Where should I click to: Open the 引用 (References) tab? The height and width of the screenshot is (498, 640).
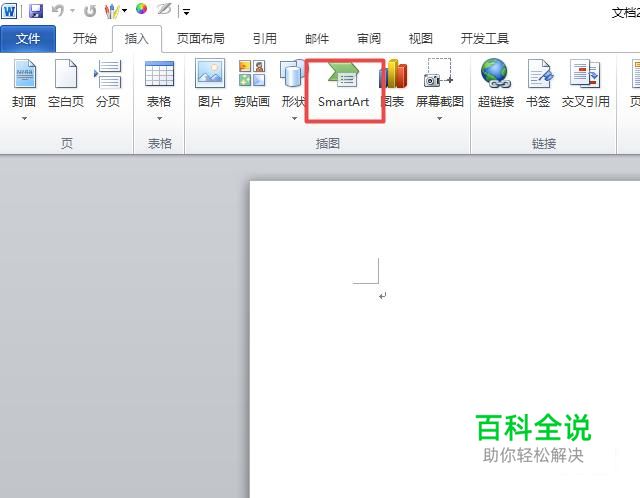tap(264, 39)
